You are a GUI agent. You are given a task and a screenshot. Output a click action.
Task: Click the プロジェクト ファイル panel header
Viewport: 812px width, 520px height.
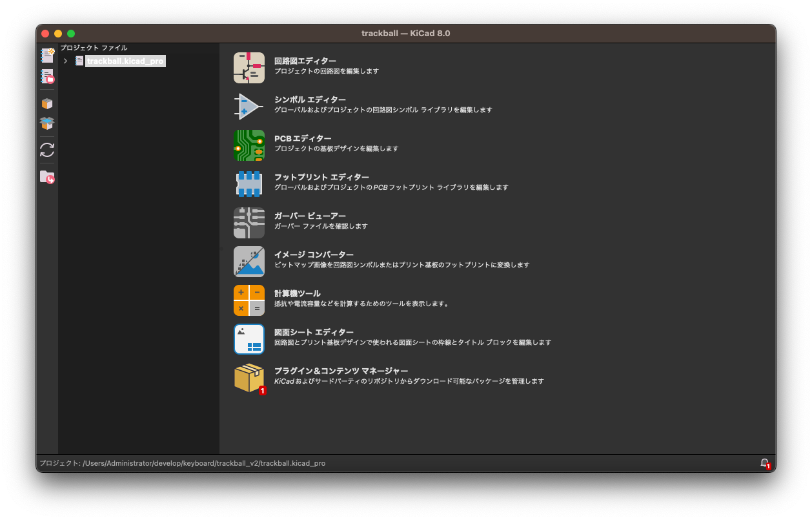click(x=94, y=48)
